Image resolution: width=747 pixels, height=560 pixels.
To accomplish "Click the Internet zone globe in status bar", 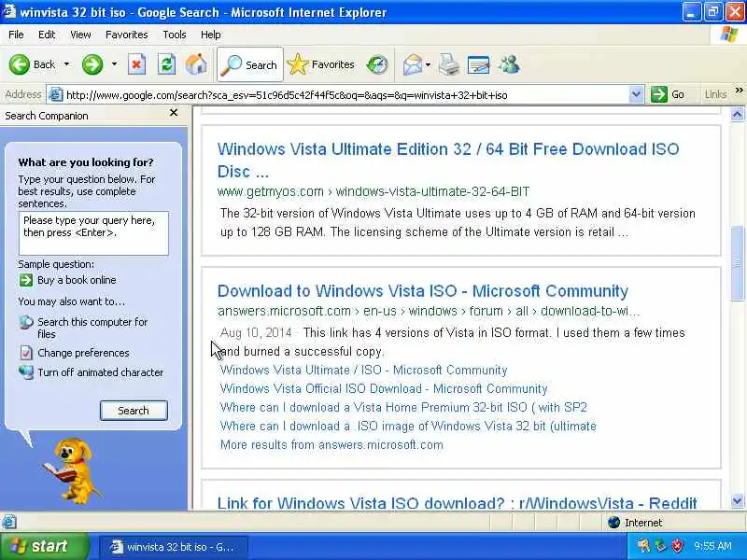I will tap(614, 523).
